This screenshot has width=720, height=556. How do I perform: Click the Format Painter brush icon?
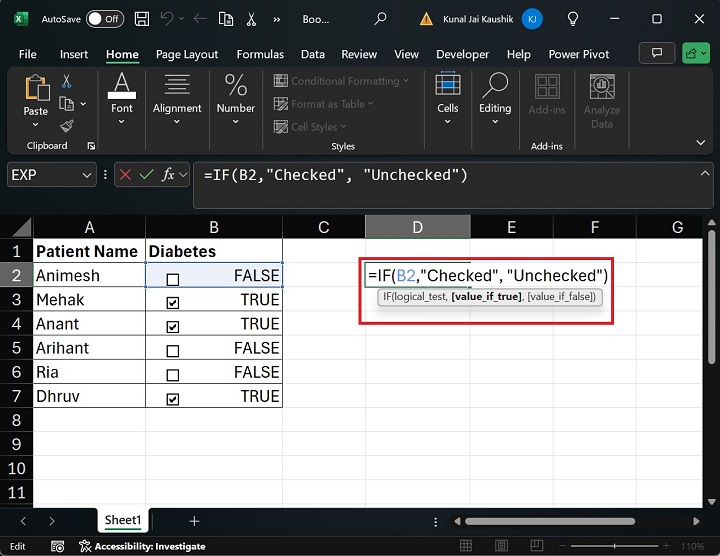pos(67,125)
